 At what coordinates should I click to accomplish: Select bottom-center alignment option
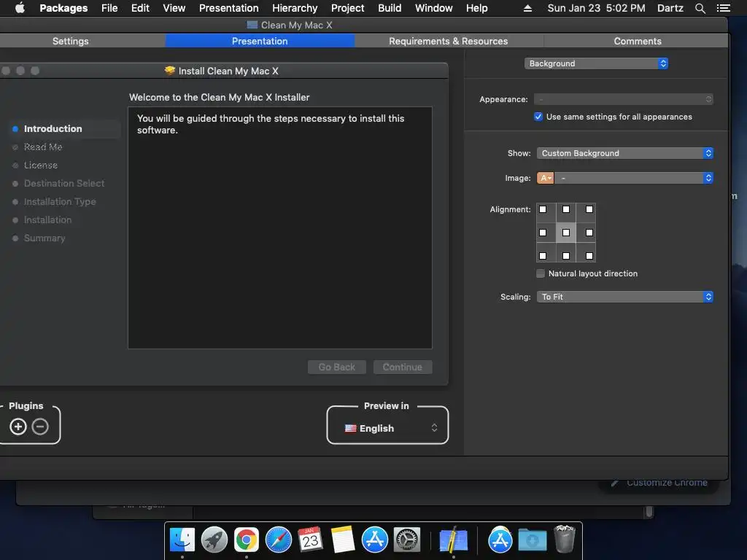[566, 256]
